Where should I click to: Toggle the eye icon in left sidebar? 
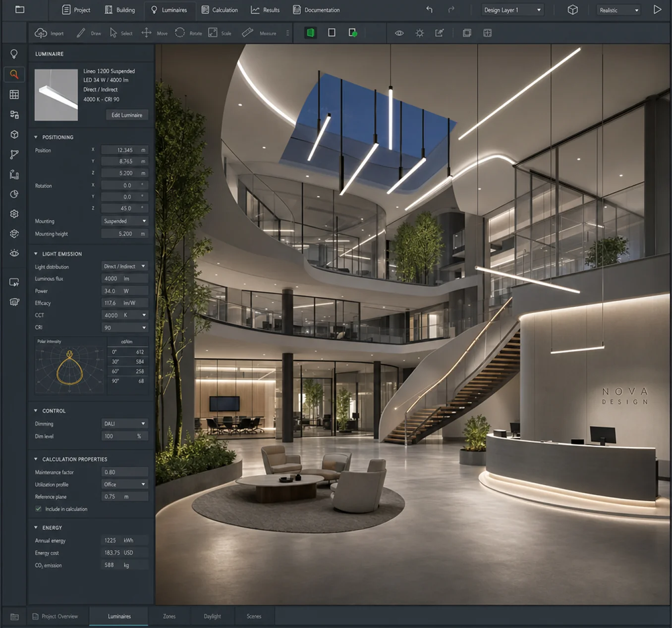pos(14,253)
